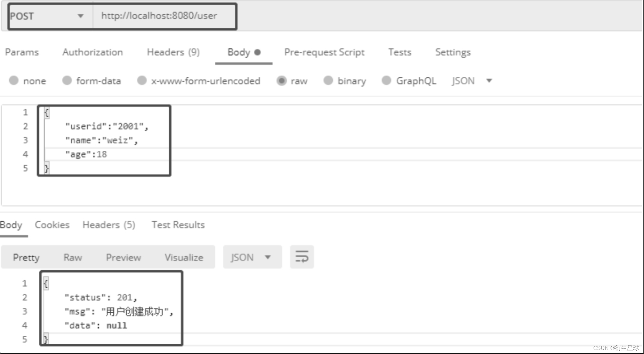Screen dimensions: 644x354
Task: Open the response Headers (5) tab
Action: click(109, 225)
